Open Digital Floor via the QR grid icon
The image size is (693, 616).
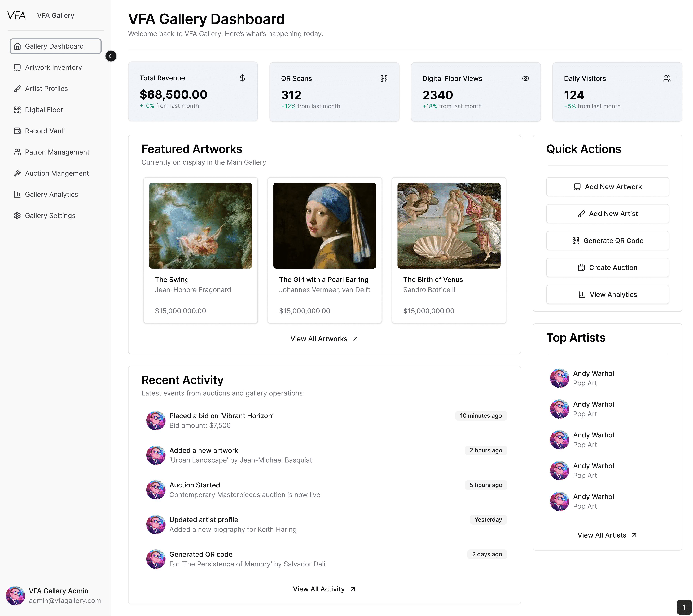(17, 109)
